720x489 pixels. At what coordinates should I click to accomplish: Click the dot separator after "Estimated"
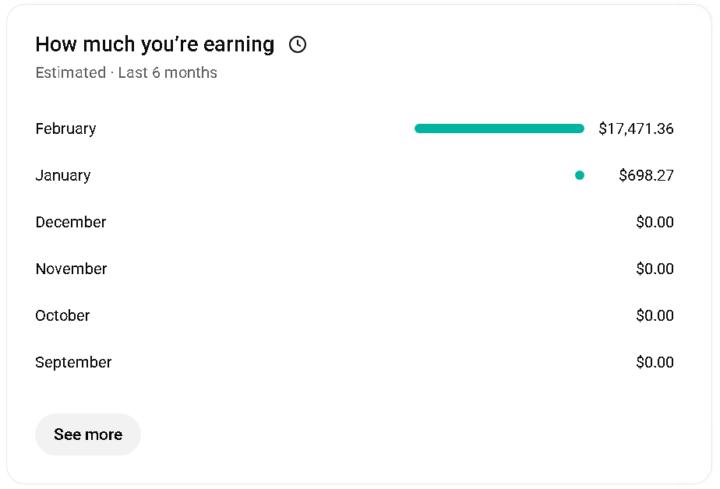[112, 73]
